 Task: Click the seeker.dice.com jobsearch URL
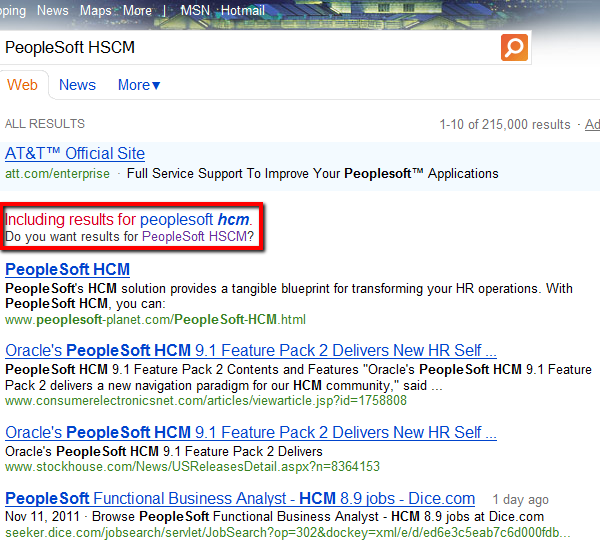(x=288, y=532)
